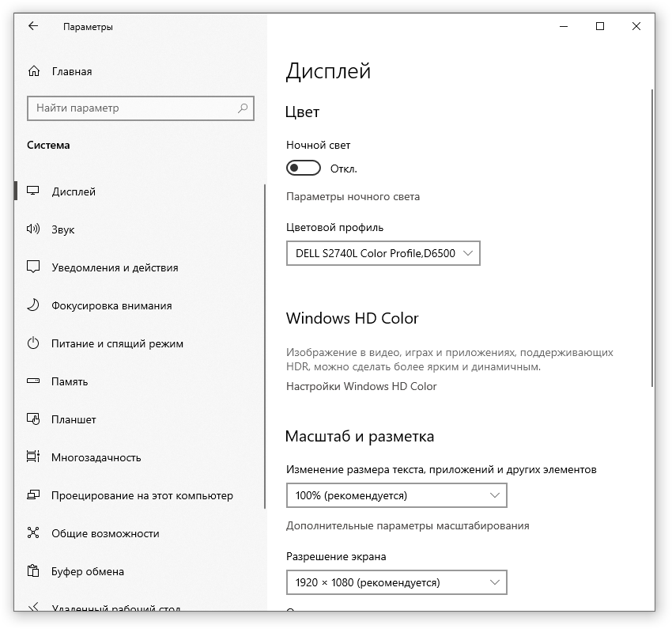Click Настройки Windows HD Color link
672x629 pixels.
click(361, 386)
